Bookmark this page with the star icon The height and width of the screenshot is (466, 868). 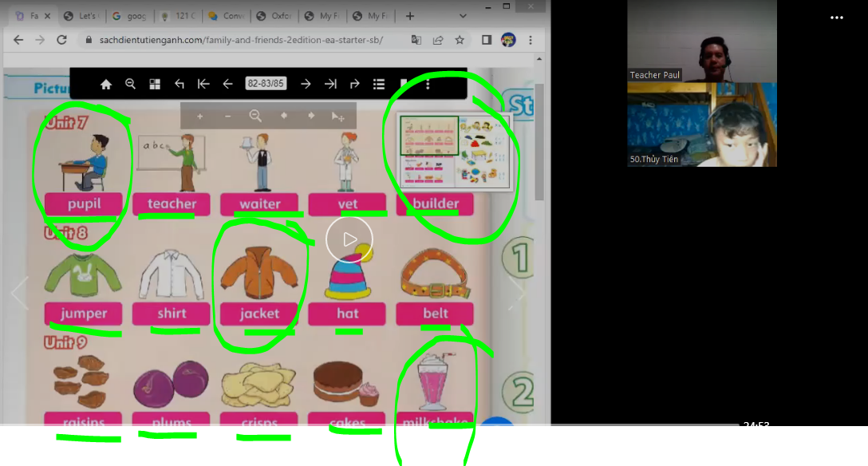click(x=460, y=40)
